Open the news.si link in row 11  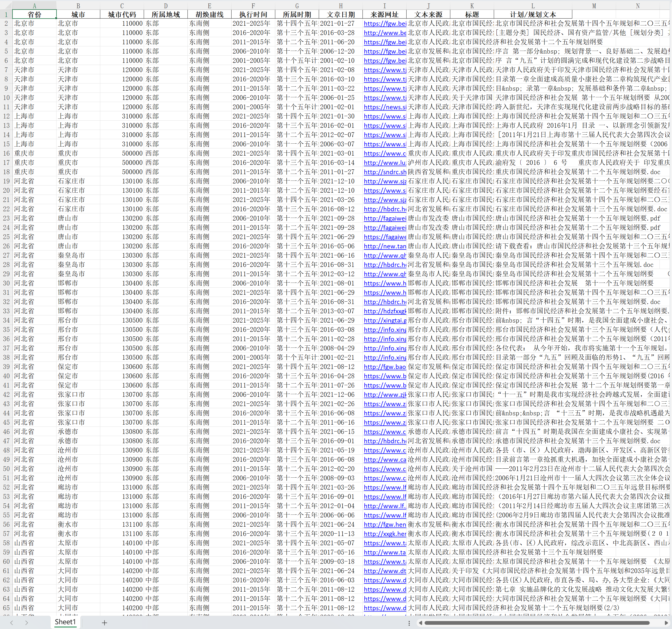385,107
